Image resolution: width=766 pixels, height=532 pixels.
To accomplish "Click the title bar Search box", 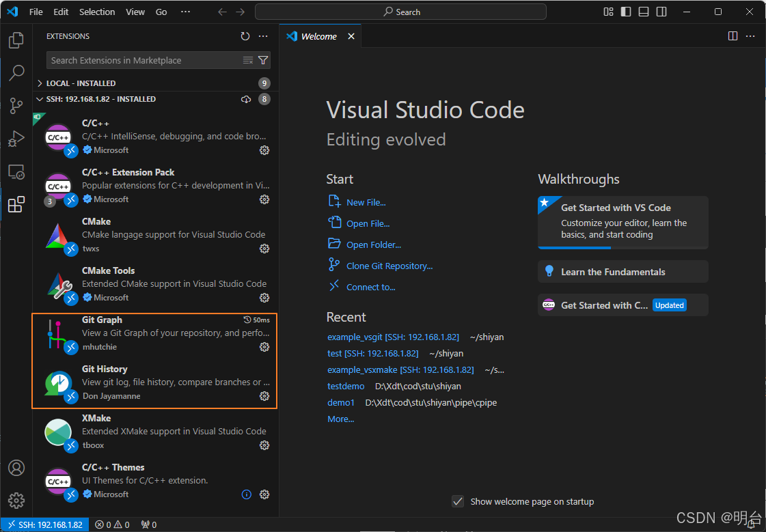I will click(400, 12).
